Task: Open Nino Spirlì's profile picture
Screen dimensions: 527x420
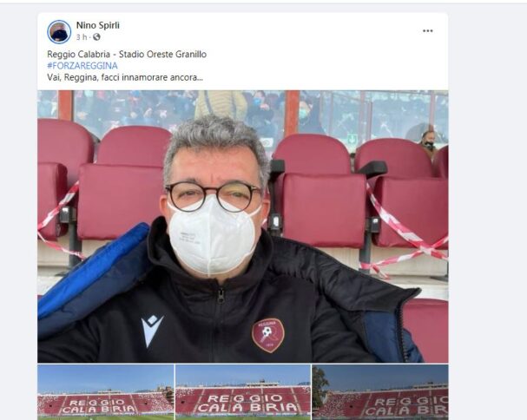Action: click(59, 31)
